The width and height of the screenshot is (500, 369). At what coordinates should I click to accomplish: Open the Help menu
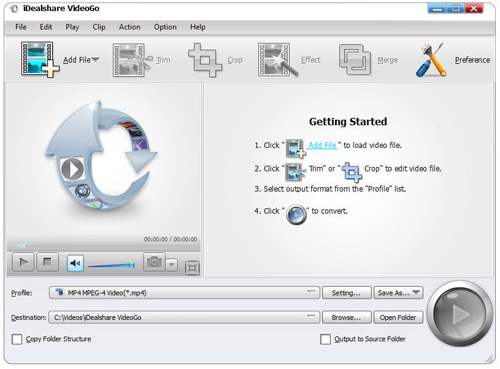pyautogui.click(x=198, y=27)
